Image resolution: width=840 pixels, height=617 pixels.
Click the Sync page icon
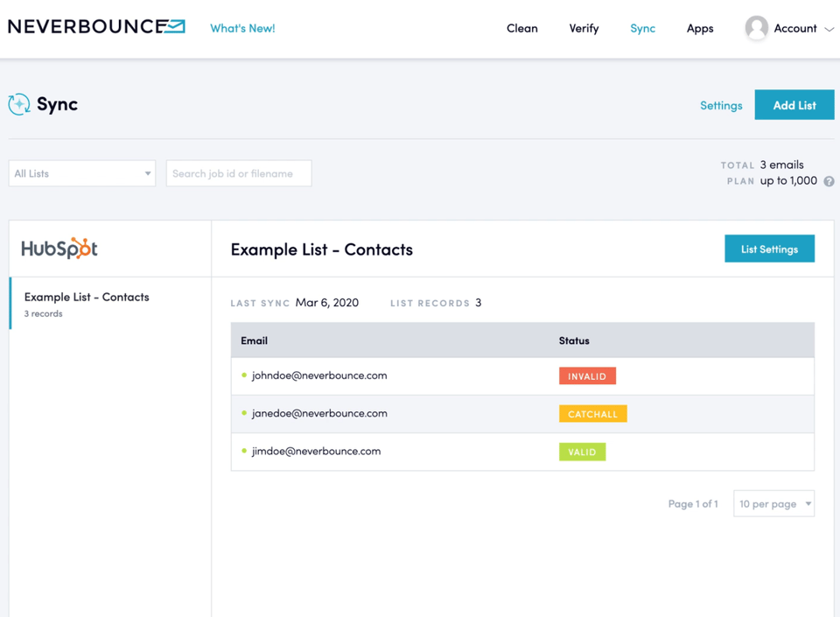[19, 104]
